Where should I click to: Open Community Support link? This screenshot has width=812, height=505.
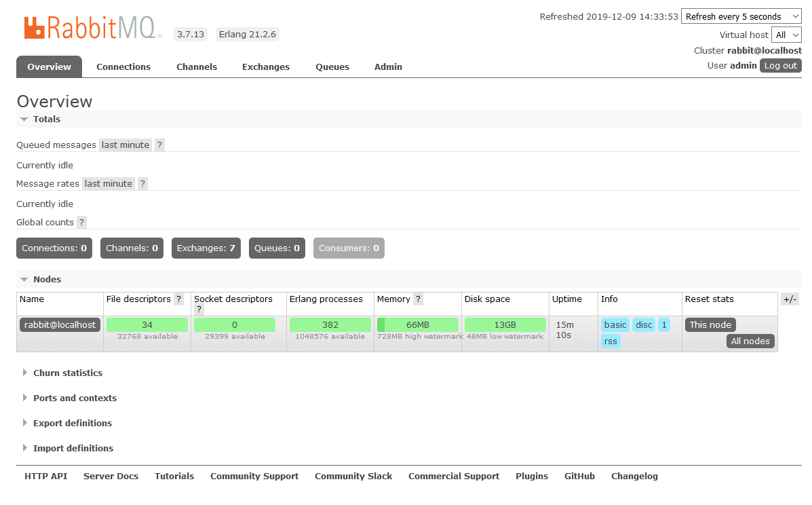pos(254,476)
